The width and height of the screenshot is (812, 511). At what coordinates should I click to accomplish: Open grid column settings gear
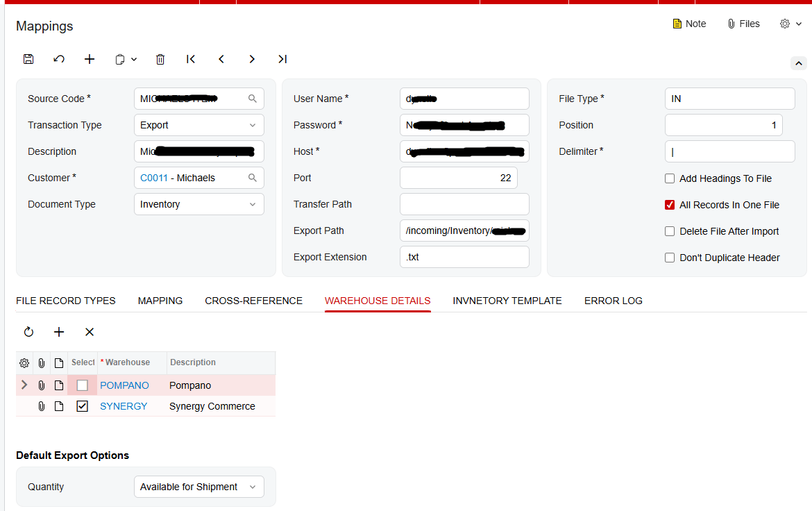[24, 363]
